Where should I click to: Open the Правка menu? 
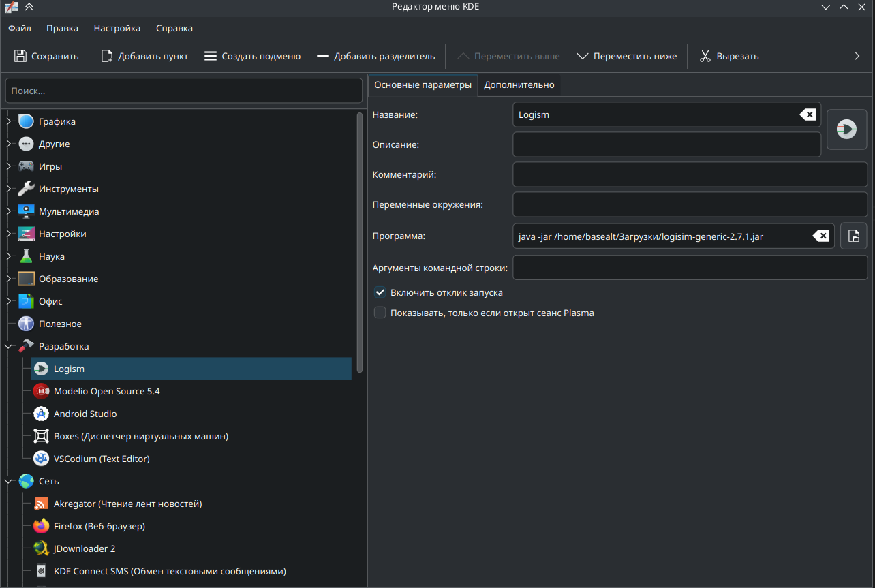coord(62,28)
